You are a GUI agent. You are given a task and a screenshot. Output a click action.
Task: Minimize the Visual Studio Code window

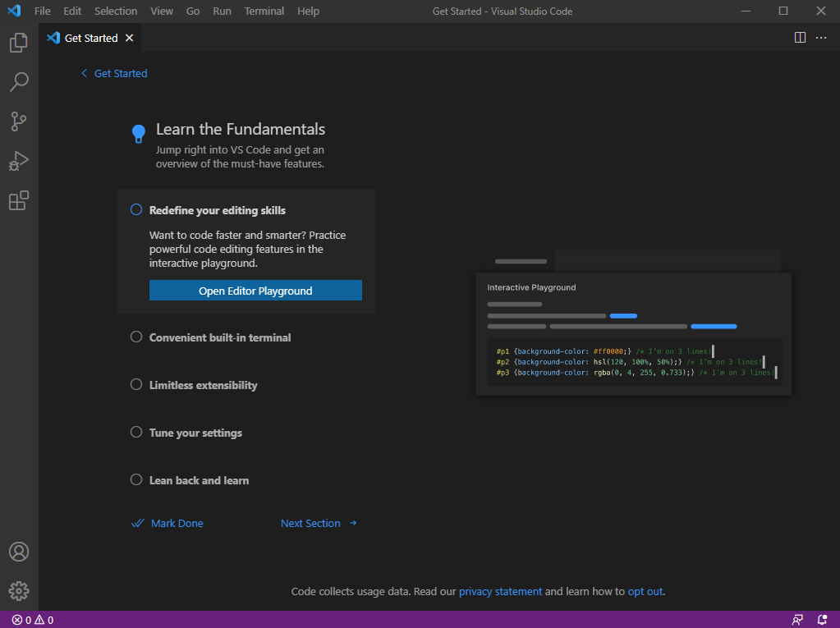click(x=746, y=11)
